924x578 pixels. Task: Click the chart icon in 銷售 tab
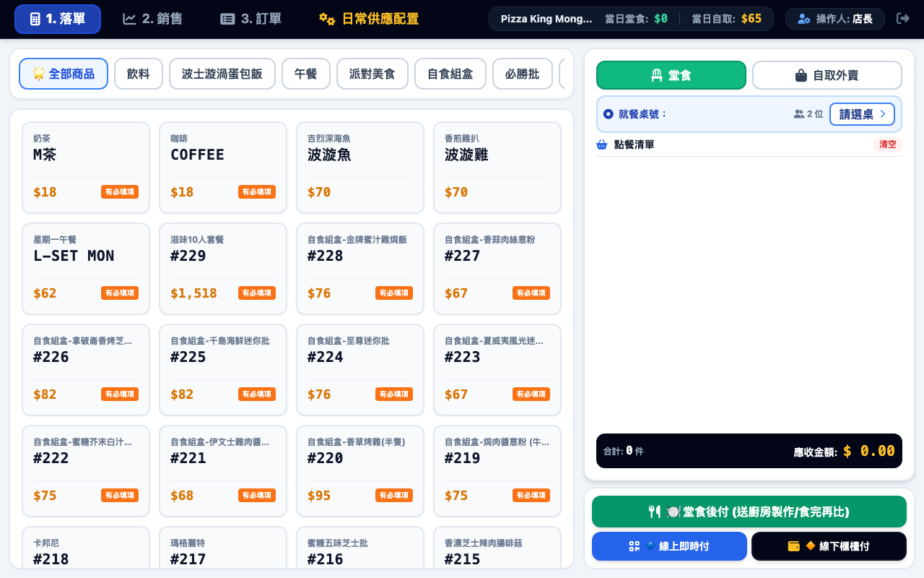pyautogui.click(x=129, y=19)
